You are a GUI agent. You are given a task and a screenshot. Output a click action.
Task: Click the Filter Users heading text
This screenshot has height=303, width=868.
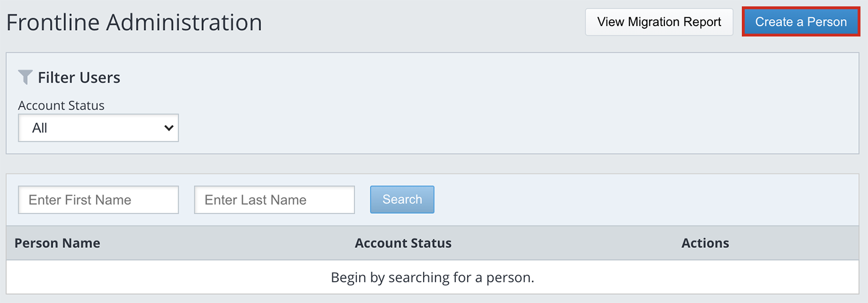click(79, 78)
